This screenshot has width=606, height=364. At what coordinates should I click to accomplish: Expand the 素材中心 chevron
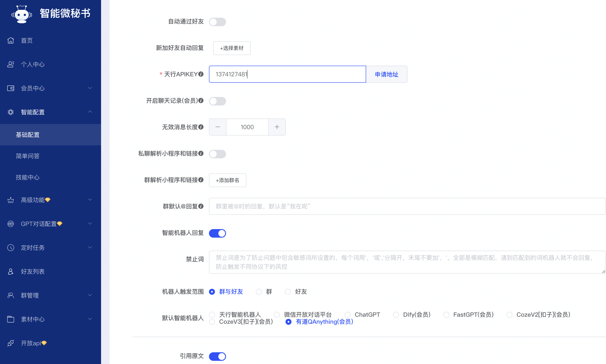(x=90, y=319)
